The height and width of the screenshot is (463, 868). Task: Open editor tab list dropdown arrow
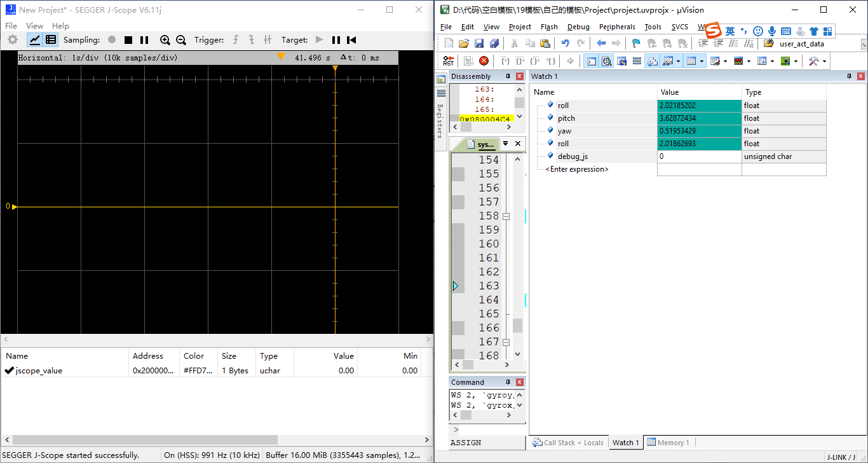pyautogui.click(x=506, y=144)
